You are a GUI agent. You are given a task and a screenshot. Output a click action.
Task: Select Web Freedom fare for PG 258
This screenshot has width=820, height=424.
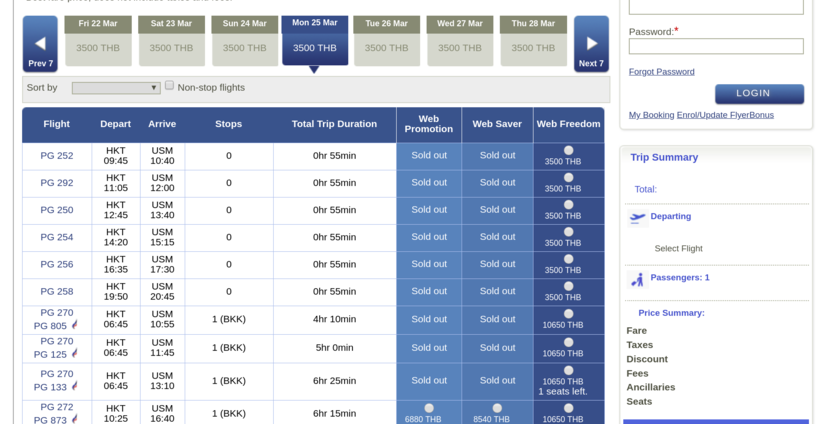point(568,287)
